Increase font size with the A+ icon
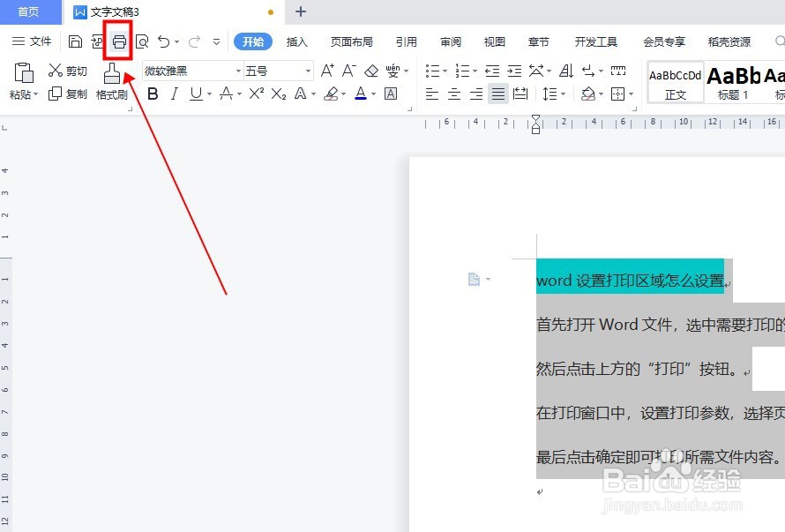 tap(327, 71)
